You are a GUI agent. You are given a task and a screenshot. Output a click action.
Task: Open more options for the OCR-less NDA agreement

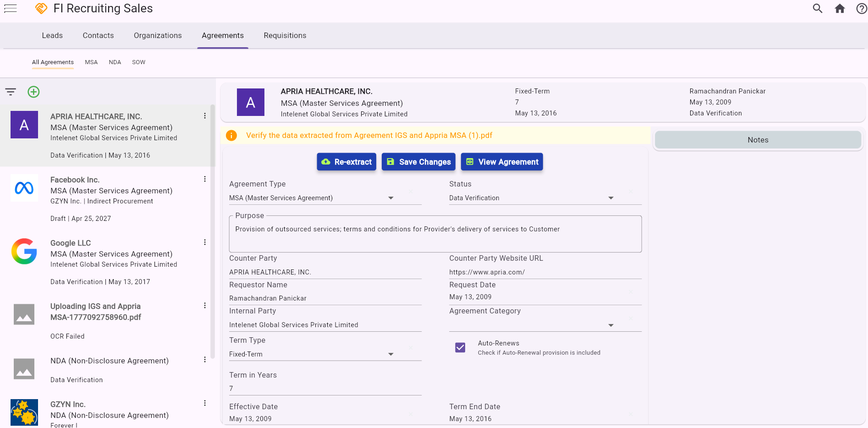[x=205, y=360]
